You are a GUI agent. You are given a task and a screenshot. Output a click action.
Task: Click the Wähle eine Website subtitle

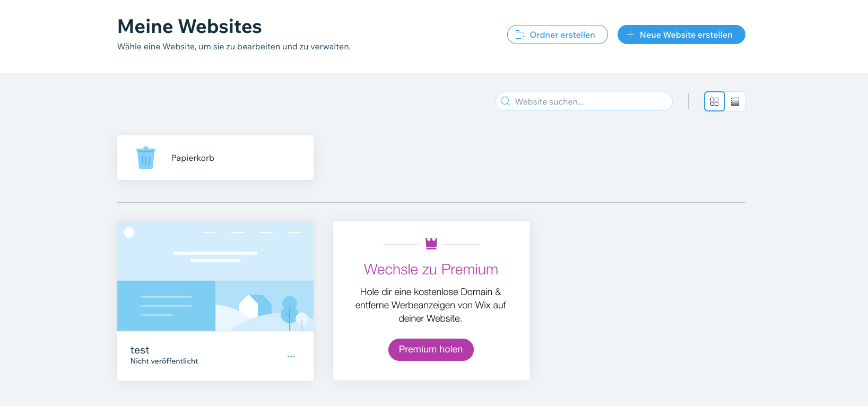tap(233, 47)
